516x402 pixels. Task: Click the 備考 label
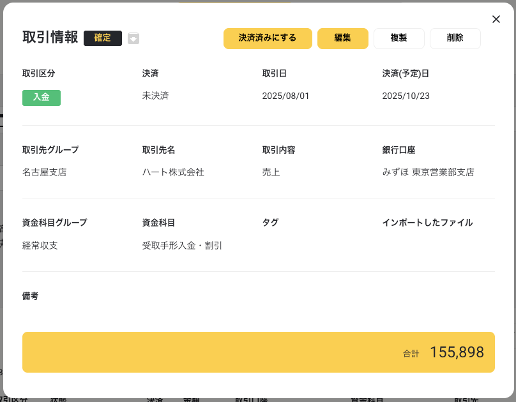30,296
